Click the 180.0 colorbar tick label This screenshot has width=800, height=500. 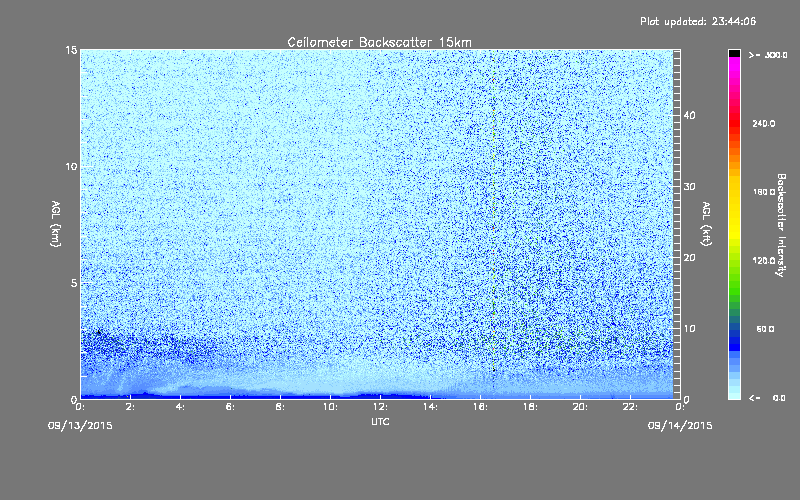(764, 192)
